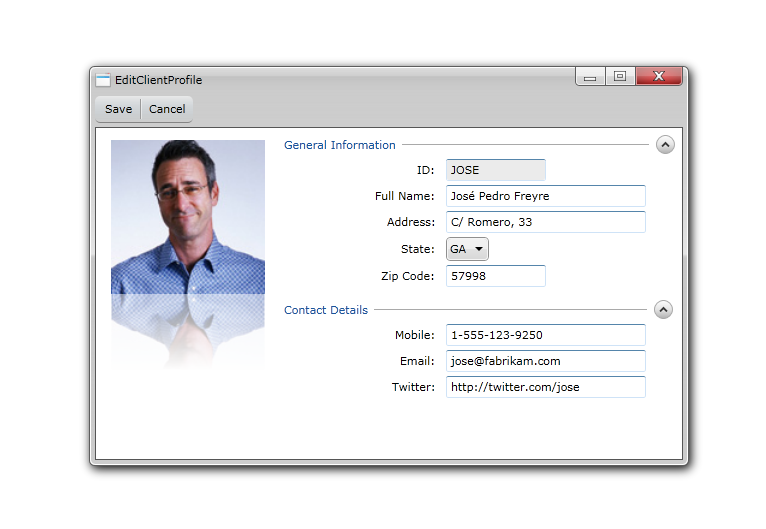Close the EditClientProfile window
The width and height of the screenshot is (766, 529).
pos(658,77)
